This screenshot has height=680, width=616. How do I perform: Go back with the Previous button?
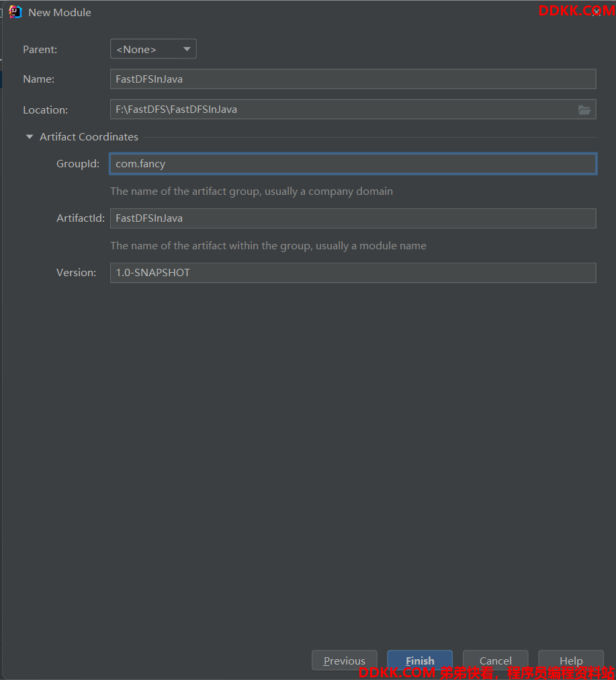pos(344,661)
